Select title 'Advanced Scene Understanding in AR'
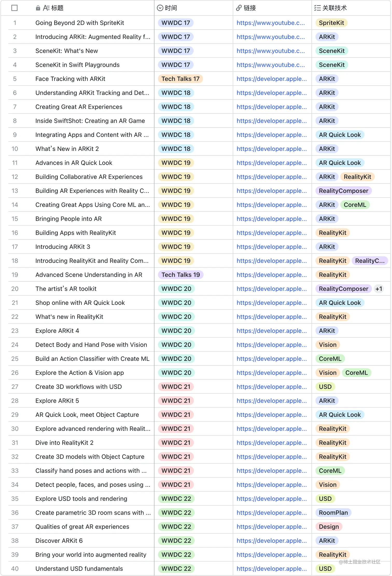Viewport: 392px width, 576px height. [89, 275]
